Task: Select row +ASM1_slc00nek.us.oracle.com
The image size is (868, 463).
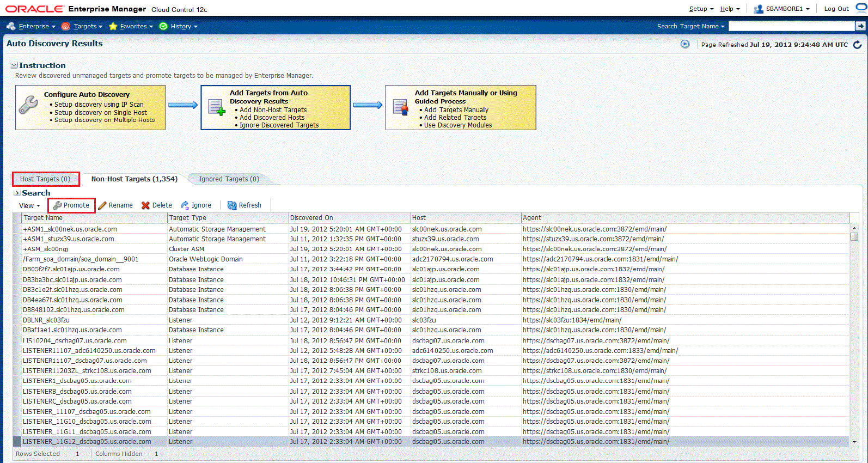Action: click(x=431, y=229)
